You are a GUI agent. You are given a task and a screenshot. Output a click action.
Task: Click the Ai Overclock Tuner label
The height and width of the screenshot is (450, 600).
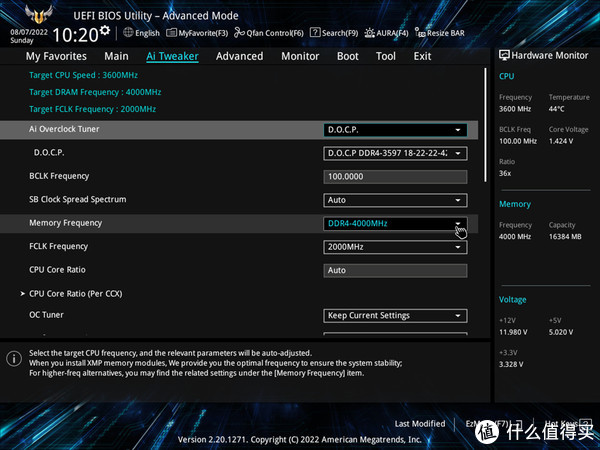[x=64, y=129]
